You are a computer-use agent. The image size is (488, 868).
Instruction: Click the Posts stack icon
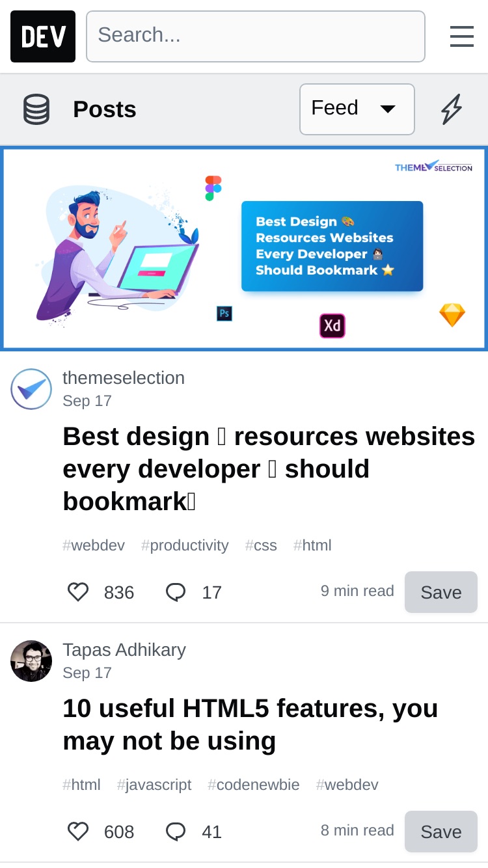36,109
